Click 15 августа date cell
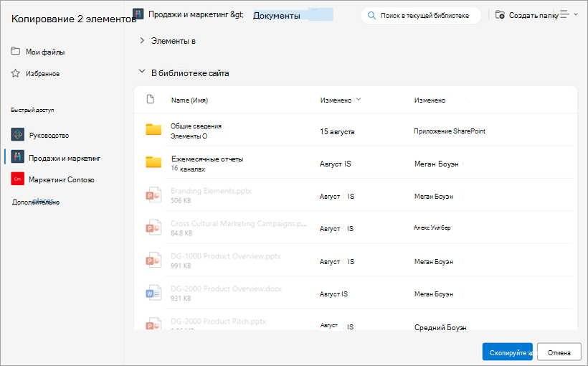 (x=337, y=132)
